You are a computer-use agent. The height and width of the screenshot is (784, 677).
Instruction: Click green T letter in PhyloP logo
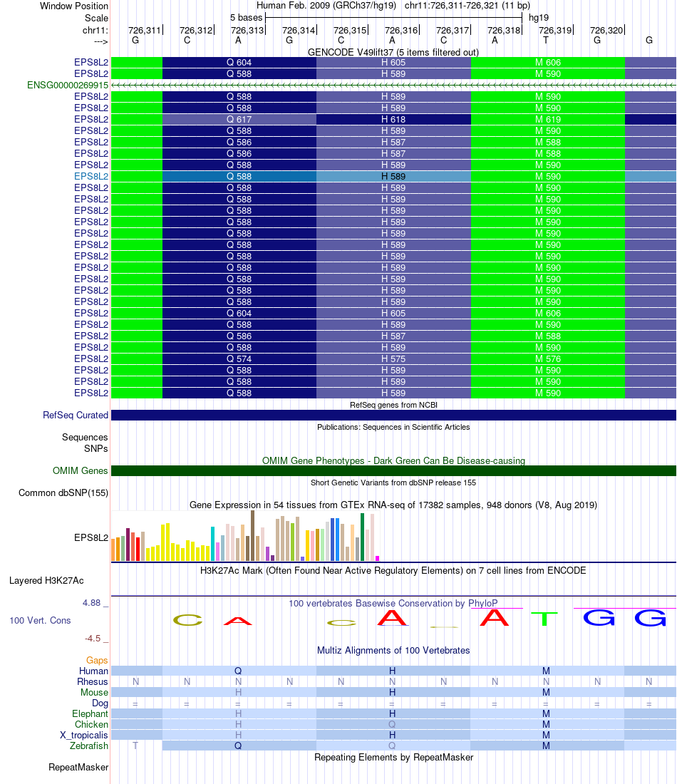click(x=544, y=619)
